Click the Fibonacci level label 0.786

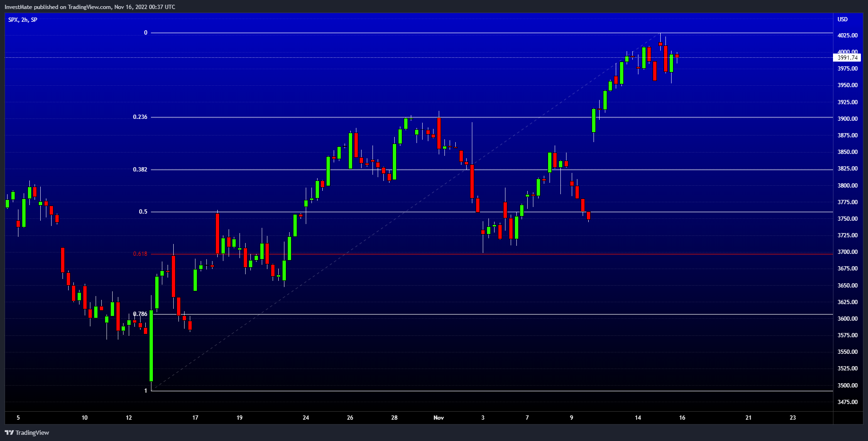tap(140, 314)
